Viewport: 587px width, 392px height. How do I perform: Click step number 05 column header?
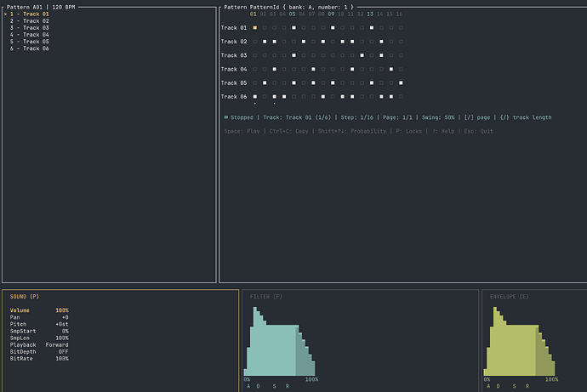click(x=293, y=14)
